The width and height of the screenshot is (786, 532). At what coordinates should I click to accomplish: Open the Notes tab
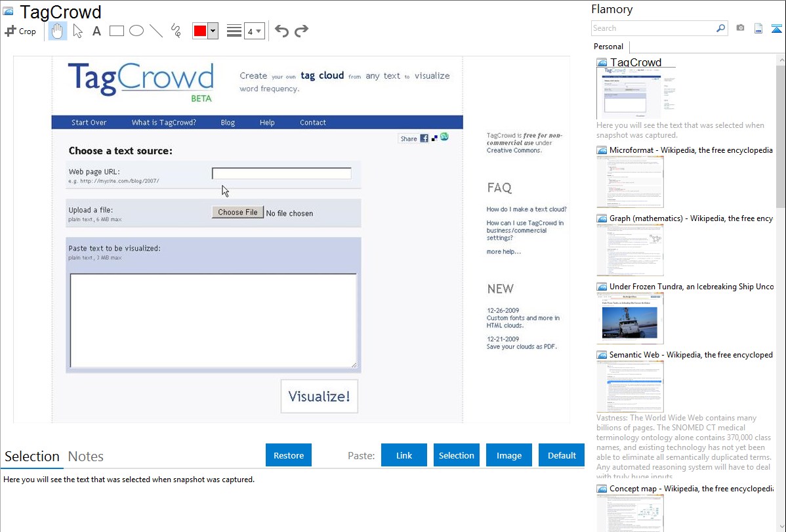[x=86, y=457]
